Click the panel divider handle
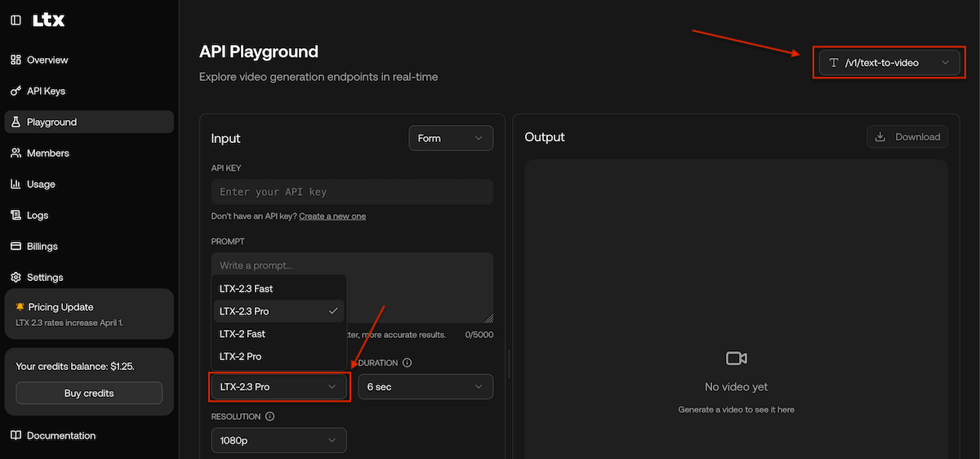Viewport: 980px width, 459px height. click(x=509, y=363)
